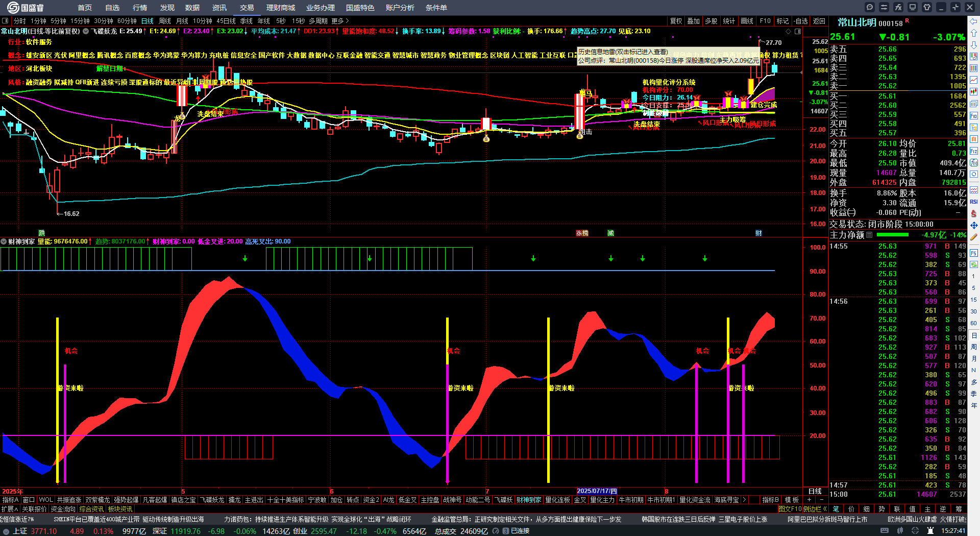This screenshot has width=980, height=536.
Task: Open the 财神到家 indicator settings dropdown
Action: [x=4, y=241]
